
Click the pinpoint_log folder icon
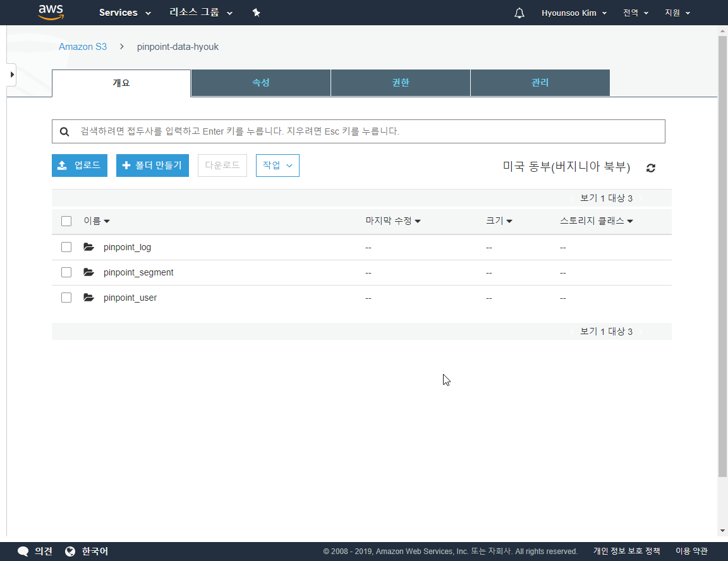[x=88, y=247]
